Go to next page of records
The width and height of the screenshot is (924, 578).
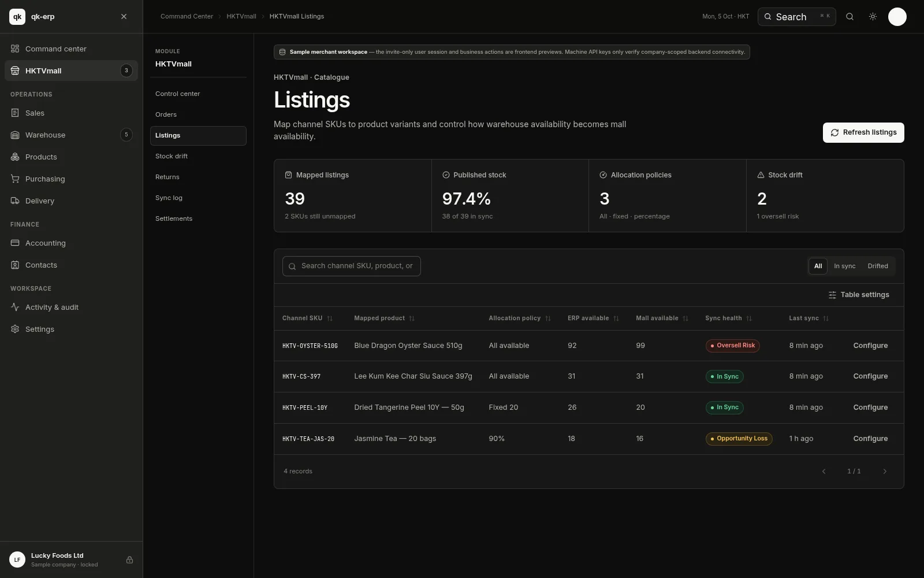[x=884, y=472]
